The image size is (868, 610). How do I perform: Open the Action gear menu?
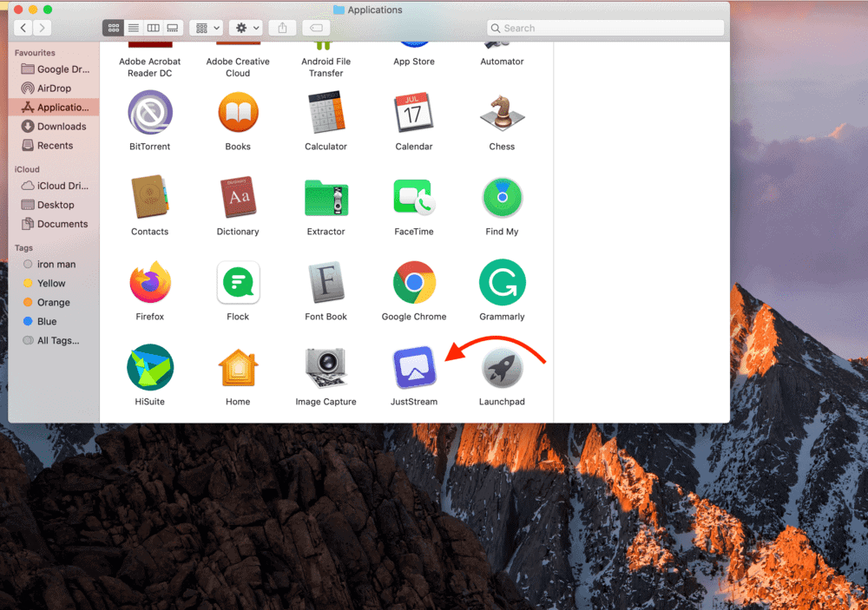click(x=247, y=28)
